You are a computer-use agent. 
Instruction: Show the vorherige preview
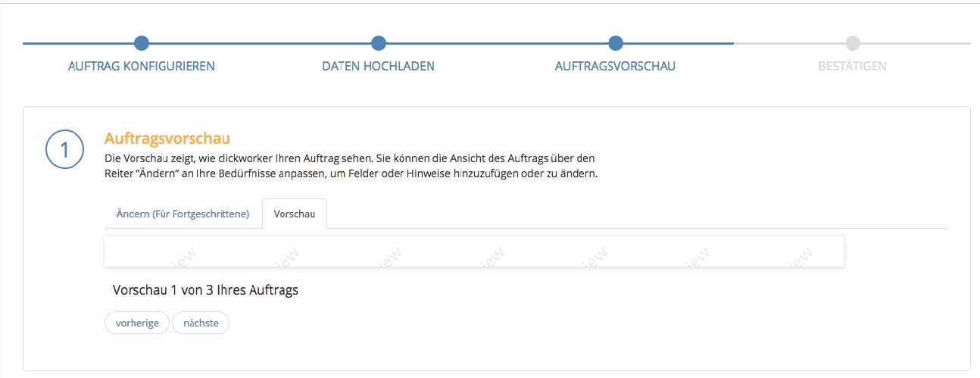click(x=137, y=323)
